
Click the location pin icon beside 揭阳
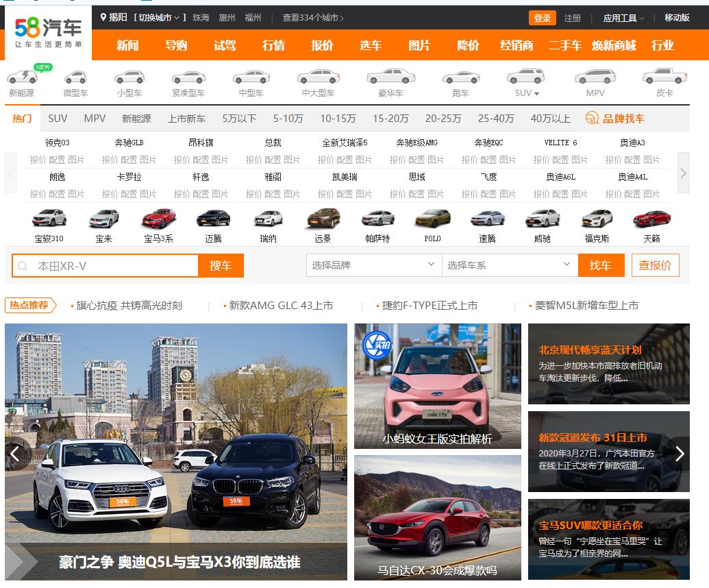pos(103,17)
